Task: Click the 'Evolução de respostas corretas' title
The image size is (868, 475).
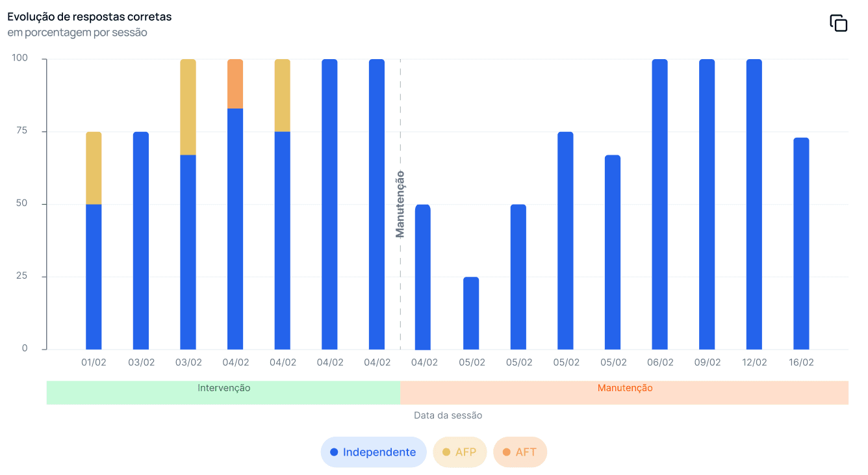Action: [90, 16]
